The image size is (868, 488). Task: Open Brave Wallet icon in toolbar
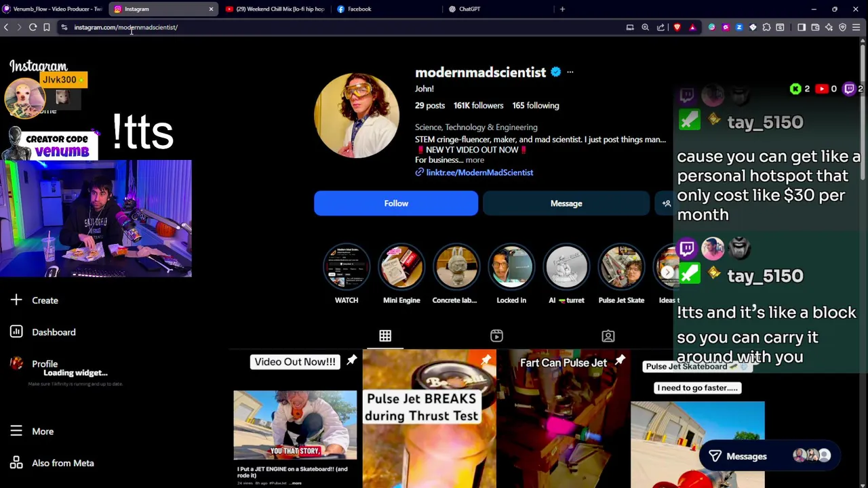point(815,27)
